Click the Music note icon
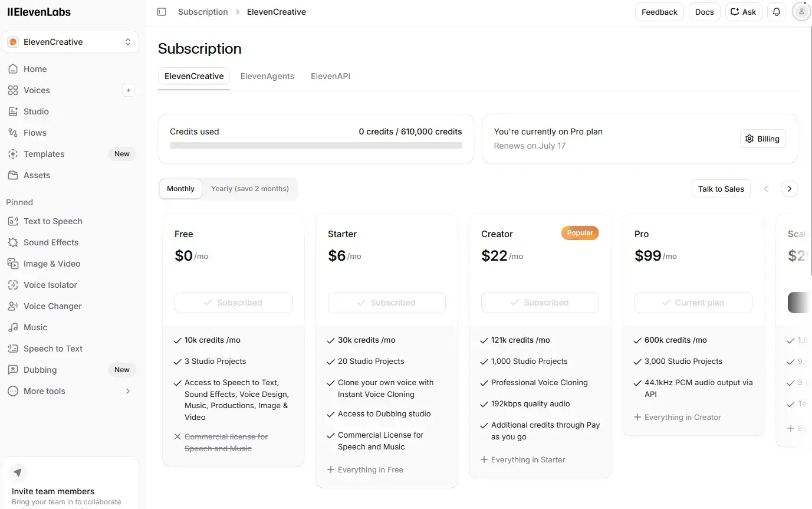 click(12, 327)
